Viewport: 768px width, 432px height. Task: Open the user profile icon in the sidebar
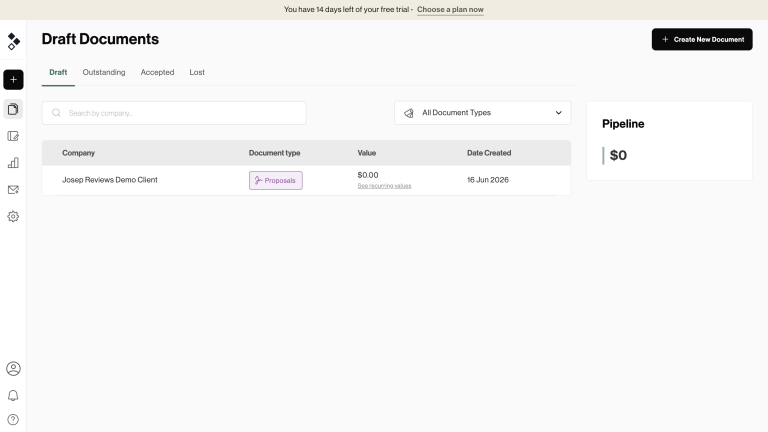(13, 368)
